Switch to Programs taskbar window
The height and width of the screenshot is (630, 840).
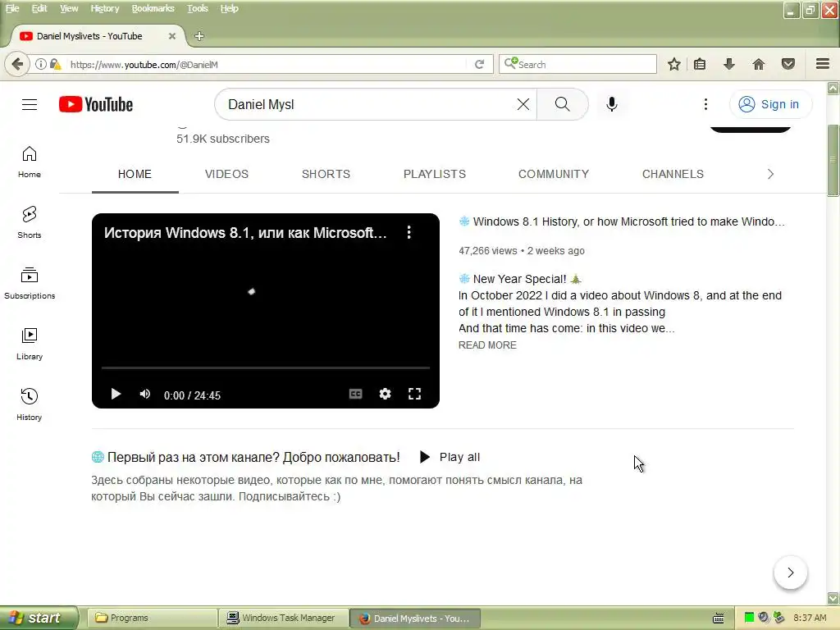[x=152, y=618]
